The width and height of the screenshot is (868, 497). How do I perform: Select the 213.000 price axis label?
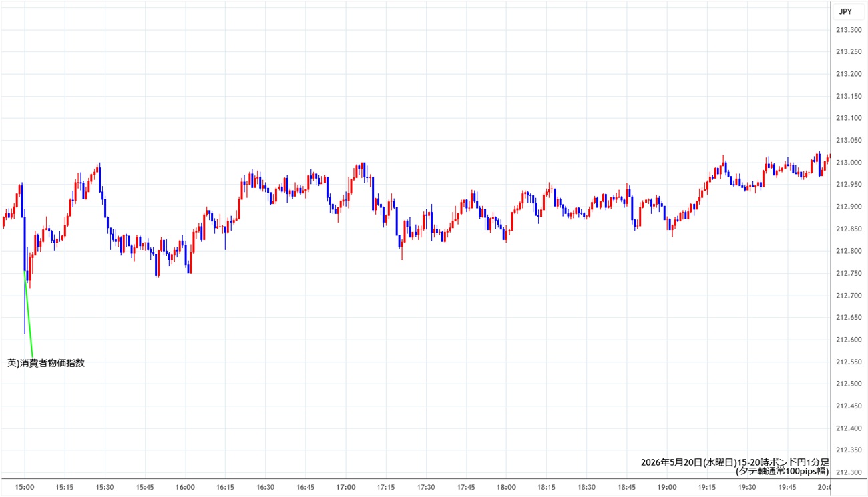click(x=847, y=163)
